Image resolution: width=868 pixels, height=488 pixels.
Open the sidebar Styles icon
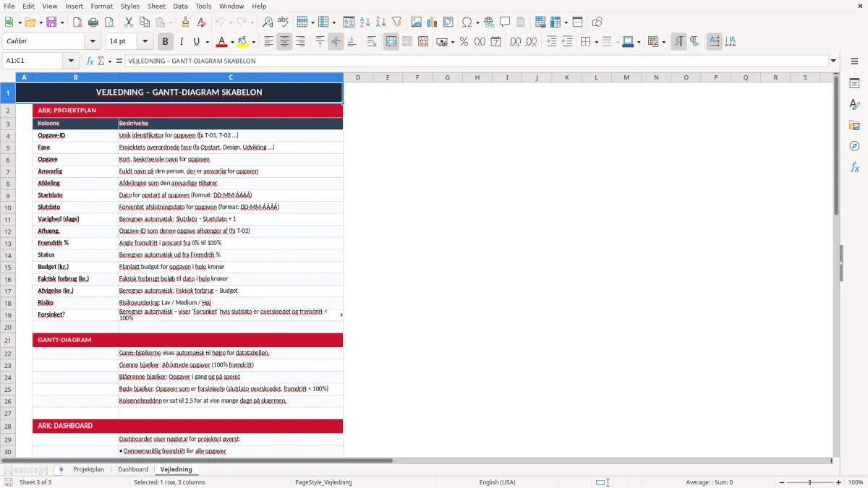pyautogui.click(x=854, y=104)
